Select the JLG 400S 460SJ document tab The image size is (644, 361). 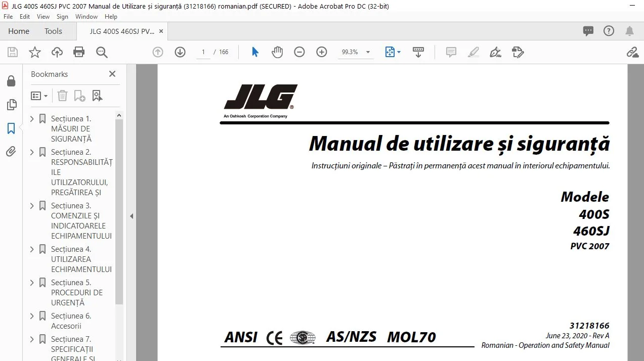click(x=122, y=31)
